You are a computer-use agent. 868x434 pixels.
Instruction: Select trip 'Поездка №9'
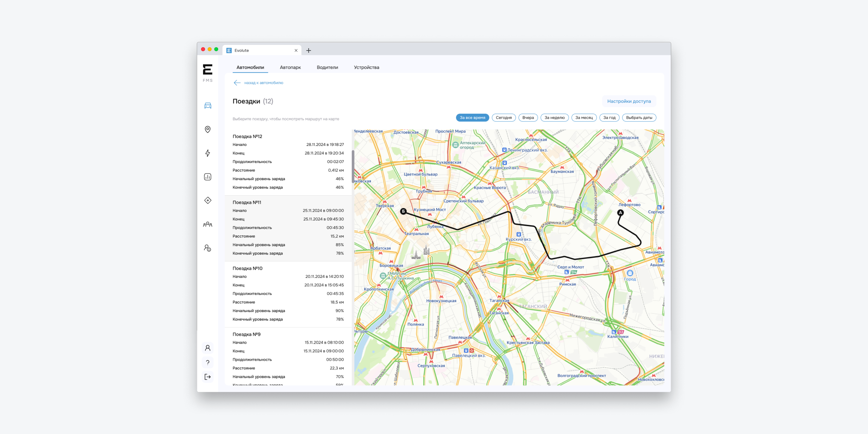tap(288, 357)
